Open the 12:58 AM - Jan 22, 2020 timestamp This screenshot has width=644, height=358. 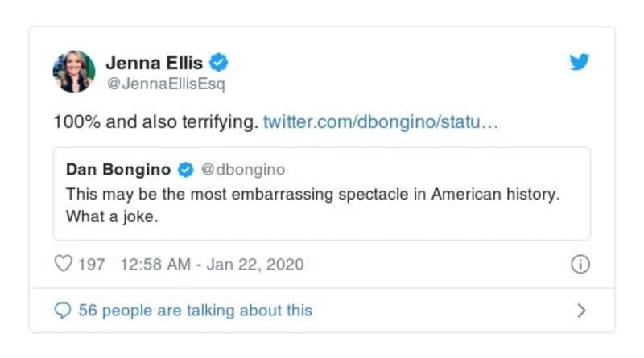[212, 264]
